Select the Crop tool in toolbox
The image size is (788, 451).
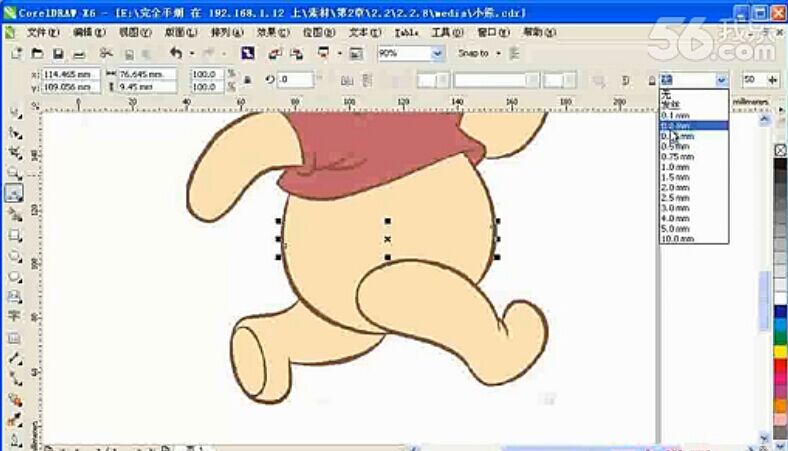click(15, 153)
